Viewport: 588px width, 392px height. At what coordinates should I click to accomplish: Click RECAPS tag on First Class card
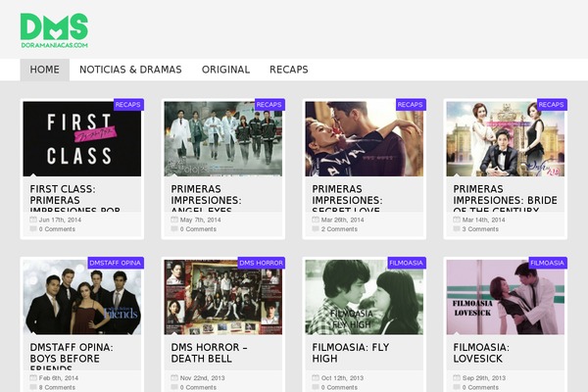coord(128,105)
